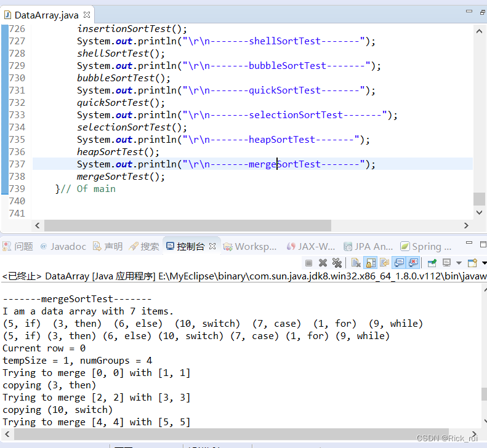
Task: Click the Open Console icon
Action: [x=472, y=263]
